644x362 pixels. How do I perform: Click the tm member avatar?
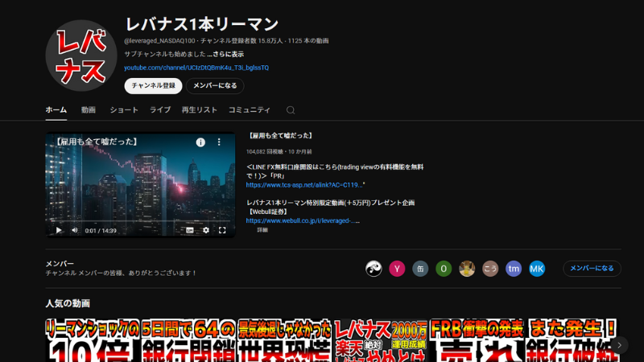(514, 269)
